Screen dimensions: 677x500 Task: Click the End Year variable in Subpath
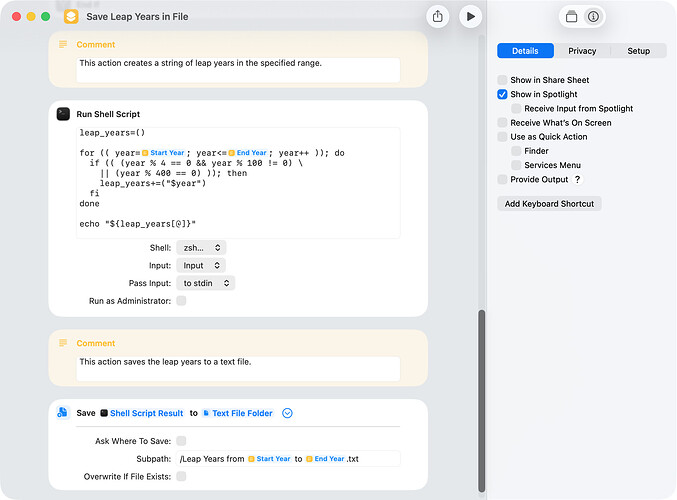pyautogui.click(x=325, y=459)
